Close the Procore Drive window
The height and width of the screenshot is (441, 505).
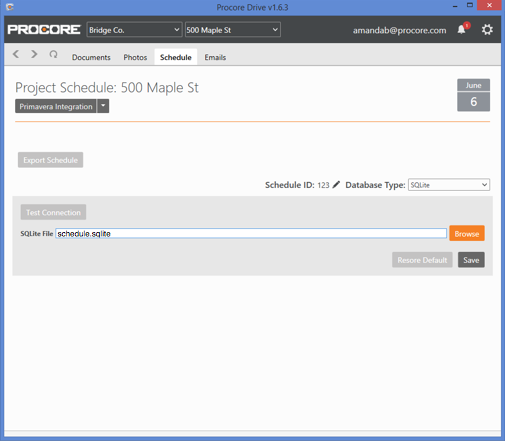[x=489, y=5]
